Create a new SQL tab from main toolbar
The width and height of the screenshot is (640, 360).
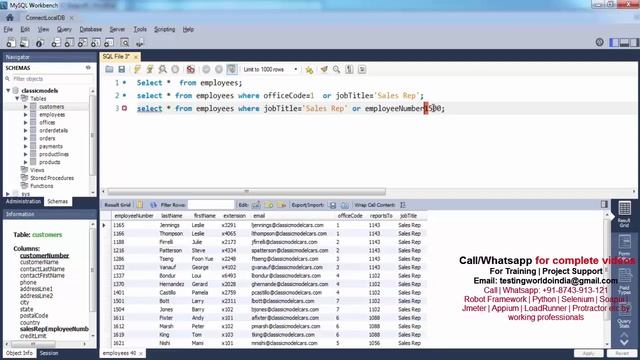click(x=11, y=42)
